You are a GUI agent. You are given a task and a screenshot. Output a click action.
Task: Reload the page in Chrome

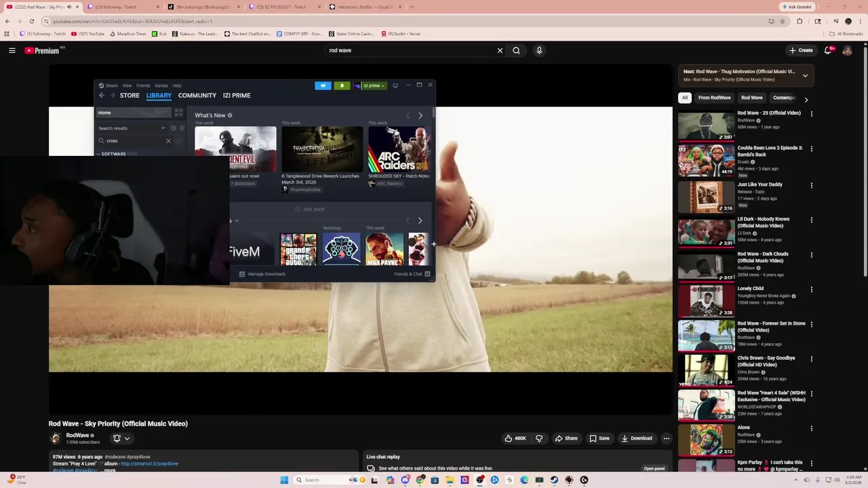pos(31,21)
